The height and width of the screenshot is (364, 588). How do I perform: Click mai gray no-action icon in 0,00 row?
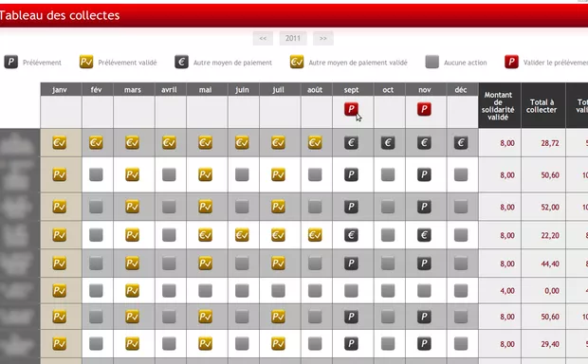click(206, 290)
